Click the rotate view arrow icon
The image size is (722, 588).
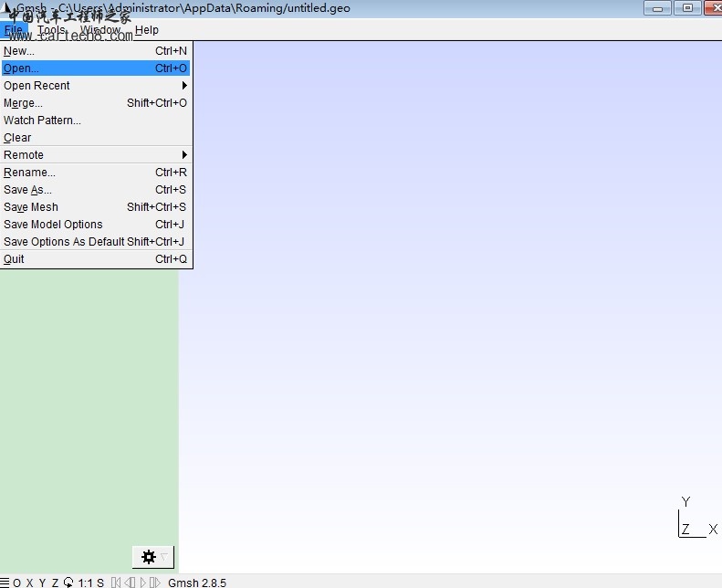coord(68,583)
